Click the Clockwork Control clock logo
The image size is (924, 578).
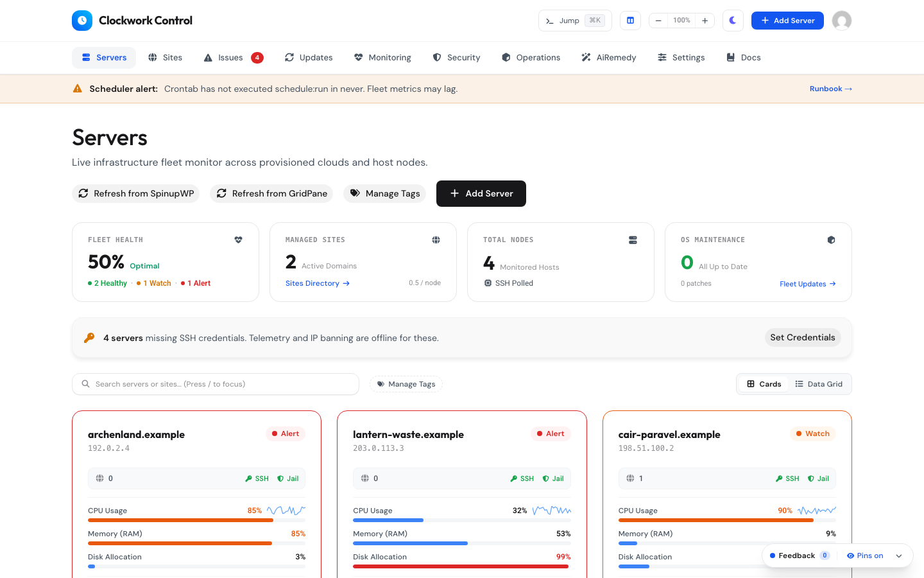(x=82, y=21)
